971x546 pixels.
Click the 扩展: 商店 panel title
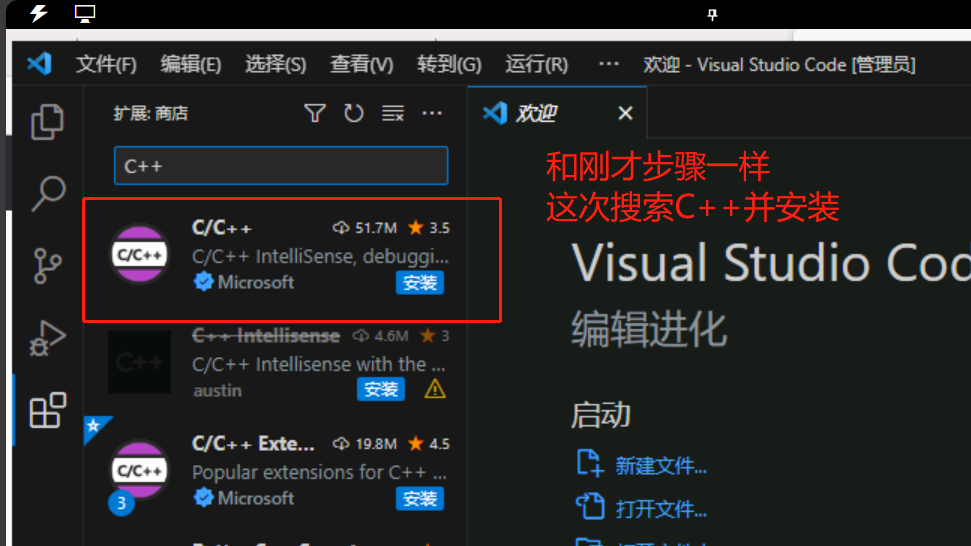[150, 113]
